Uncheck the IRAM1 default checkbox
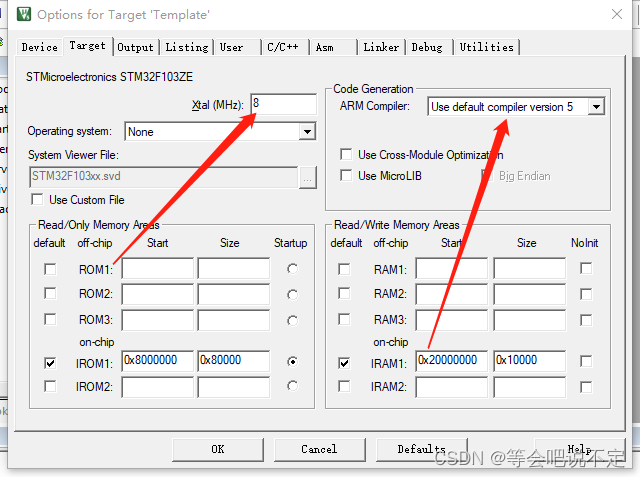Viewport: 640px width, 477px height. pos(344,363)
